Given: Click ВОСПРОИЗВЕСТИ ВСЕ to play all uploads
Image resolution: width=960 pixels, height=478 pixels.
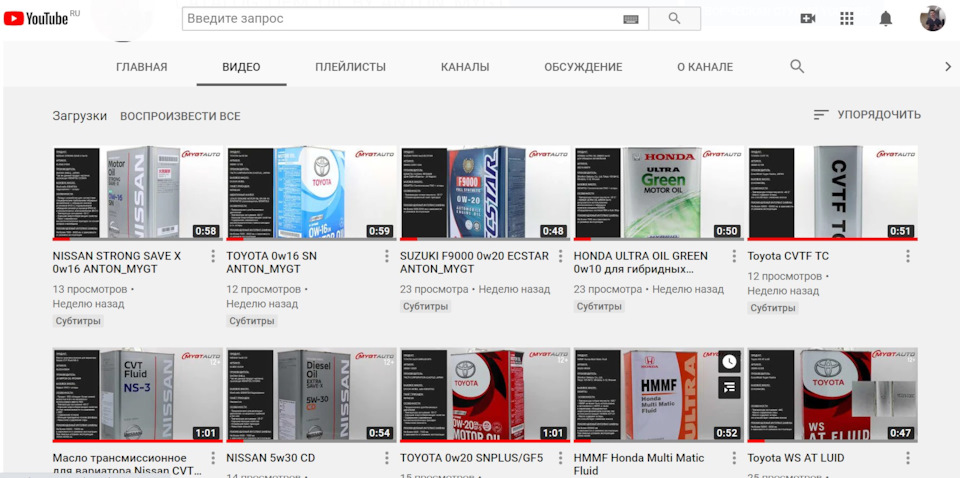Looking at the screenshot, I should [180, 116].
